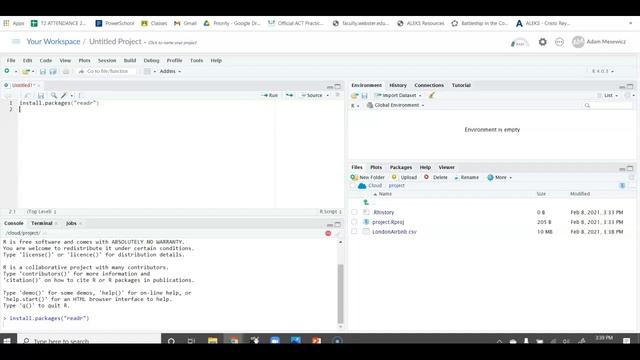
Task: Save workspace disk icon in Environment pane
Action: click(x=364, y=96)
